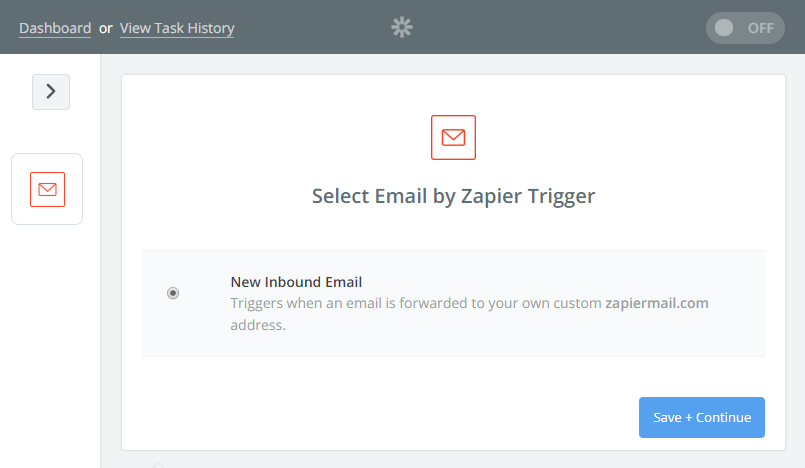Click the word address ending the description
805x468 pixels.
coord(258,325)
